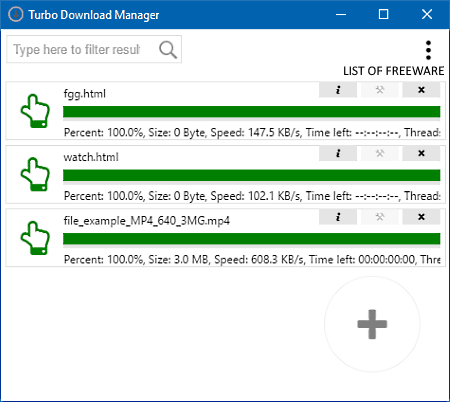
Task: Open the LIST OF FREEWARE link
Action: click(393, 71)
